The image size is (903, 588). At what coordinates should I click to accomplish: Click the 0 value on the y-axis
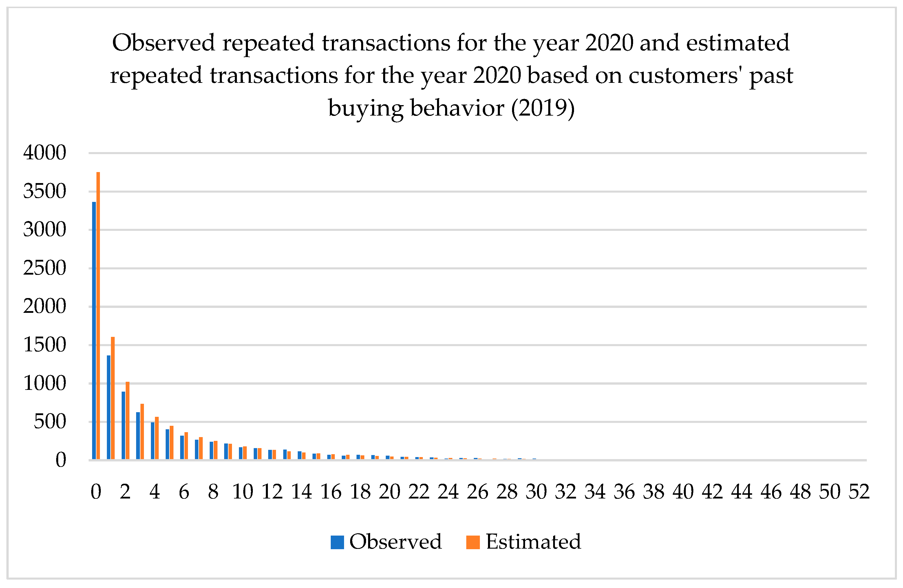61,460
